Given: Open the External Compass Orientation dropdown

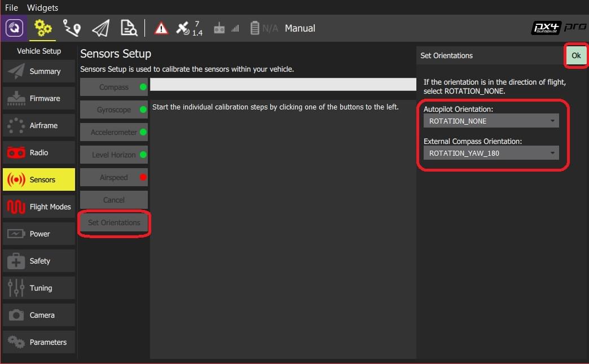Looking at the screenshot, I should coord(491,154).
